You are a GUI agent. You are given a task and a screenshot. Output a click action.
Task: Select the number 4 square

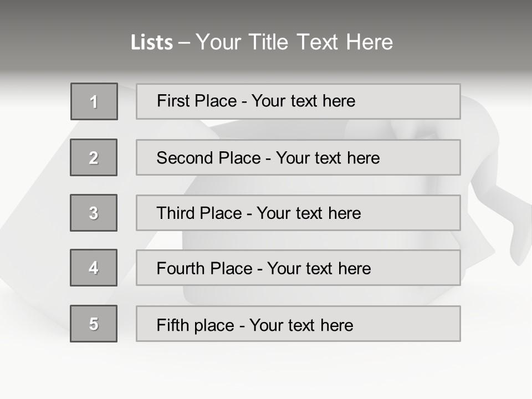(x=94, y=268)
